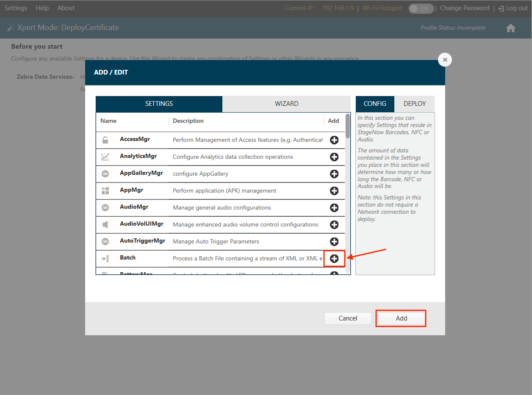The height and width of the screenshot is (395, 532).
Task: Add AnalyticsMgr using its plus icon
Action: [334, 157]
